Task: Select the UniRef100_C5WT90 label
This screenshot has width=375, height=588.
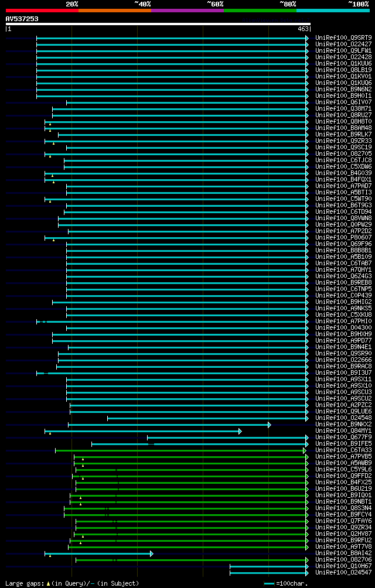Action: (x=343, y=199)
